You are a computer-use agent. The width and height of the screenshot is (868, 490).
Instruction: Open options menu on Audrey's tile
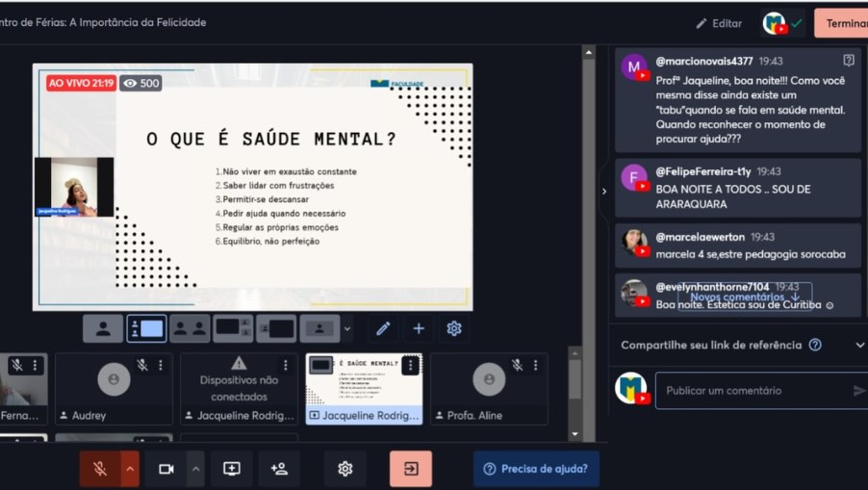click(x=161, y=365)
